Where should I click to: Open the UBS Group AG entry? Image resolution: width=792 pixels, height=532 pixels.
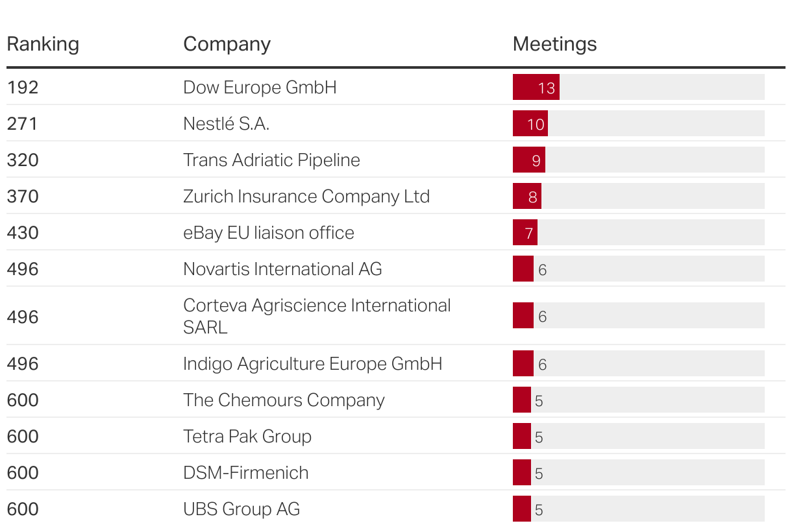click(241, 509)
